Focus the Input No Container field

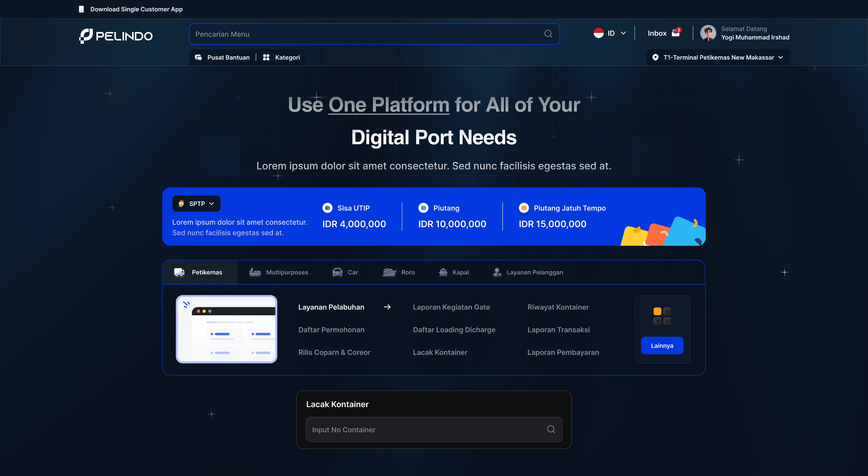(x=434, y=429)
